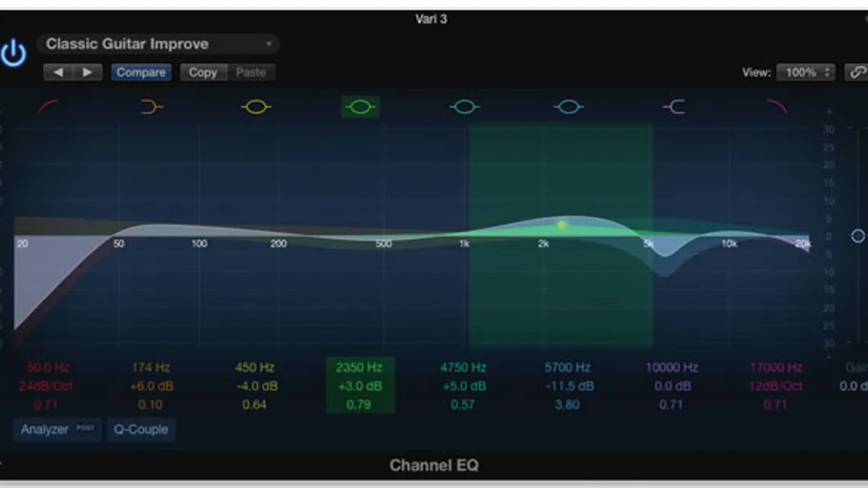This screenshot has width=868, height=488.
Task: Toggle the yellow 450 Hz bell band icon
Action: click(x=256, y=107)
